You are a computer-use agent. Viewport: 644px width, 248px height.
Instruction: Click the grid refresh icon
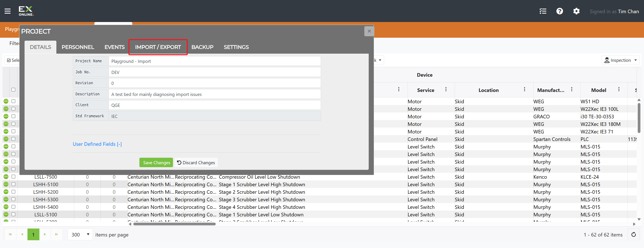(634, 235)
